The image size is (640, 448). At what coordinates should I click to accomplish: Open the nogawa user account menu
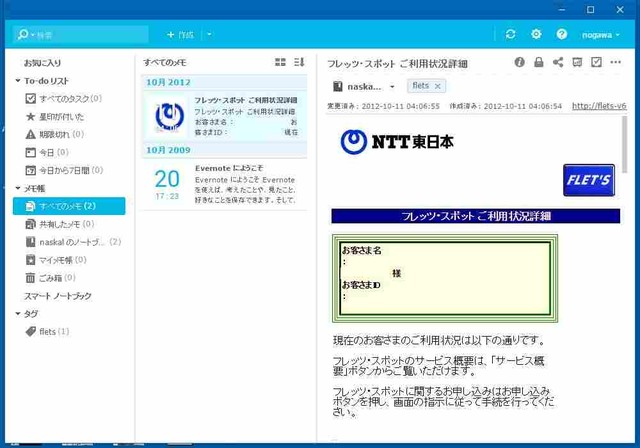coord(600,35)
